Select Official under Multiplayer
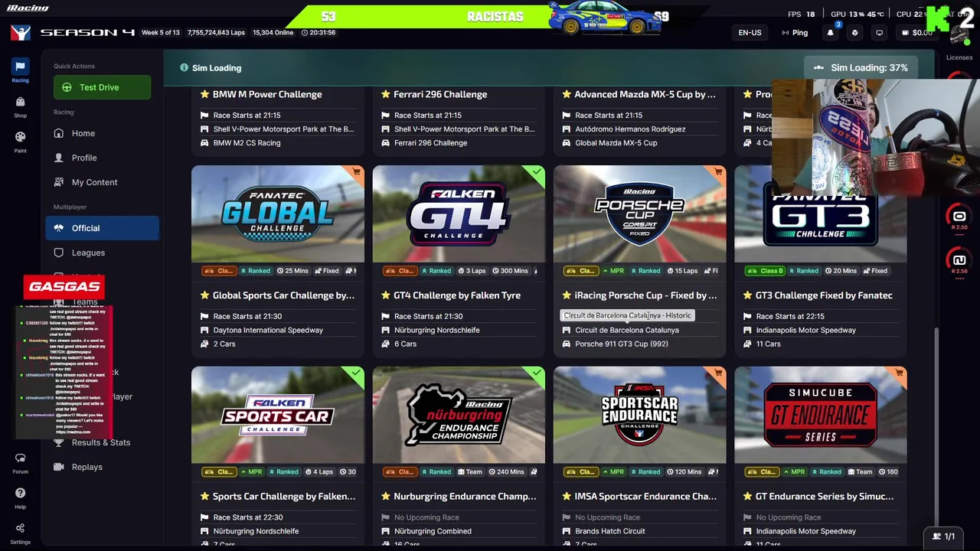The width and height of the screenshot is (980, 551). pos(103,228)
